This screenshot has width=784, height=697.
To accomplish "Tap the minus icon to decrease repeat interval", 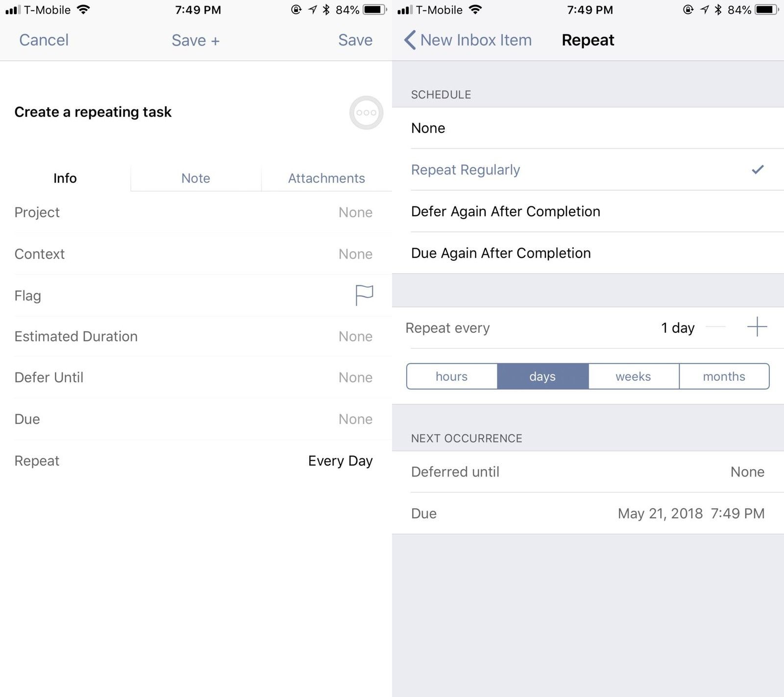I will 716,327.
